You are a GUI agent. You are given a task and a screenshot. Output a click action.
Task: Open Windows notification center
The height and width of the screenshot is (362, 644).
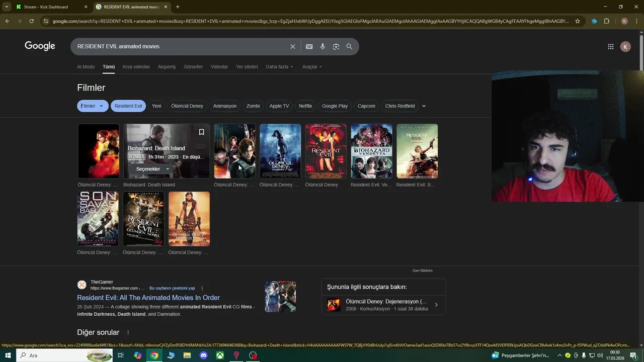point(633,355)
